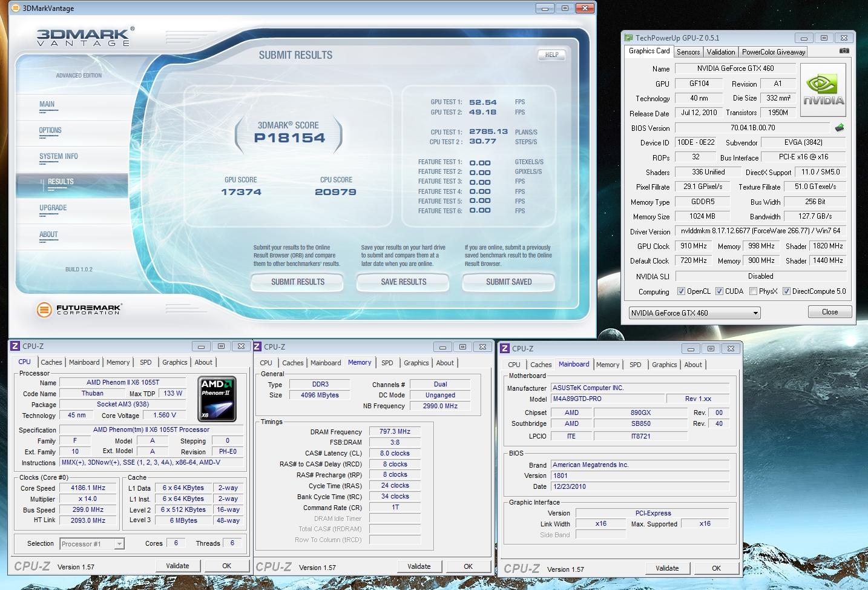Select the Graphics Card tab in GPU-Z
Viewport: 868px width, 590px height.
(649, 51)
